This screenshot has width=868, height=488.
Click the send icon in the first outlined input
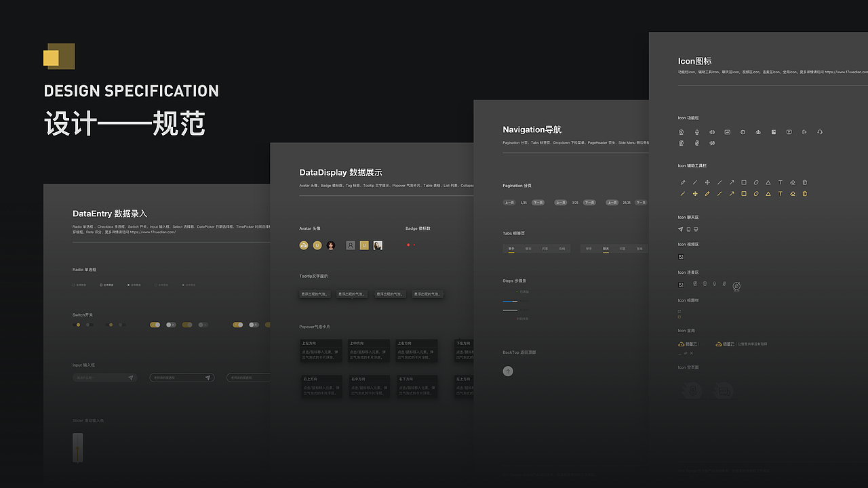[208, 378]
